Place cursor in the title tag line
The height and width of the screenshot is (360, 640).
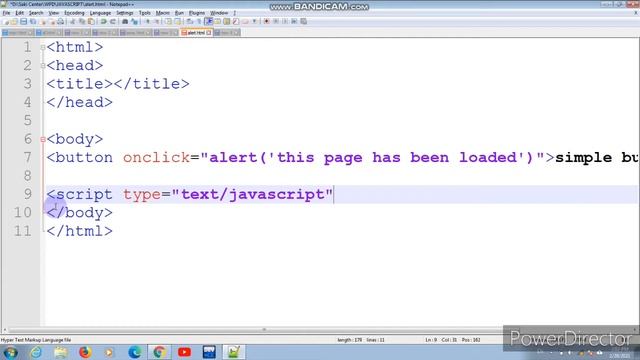coord(118,84)
